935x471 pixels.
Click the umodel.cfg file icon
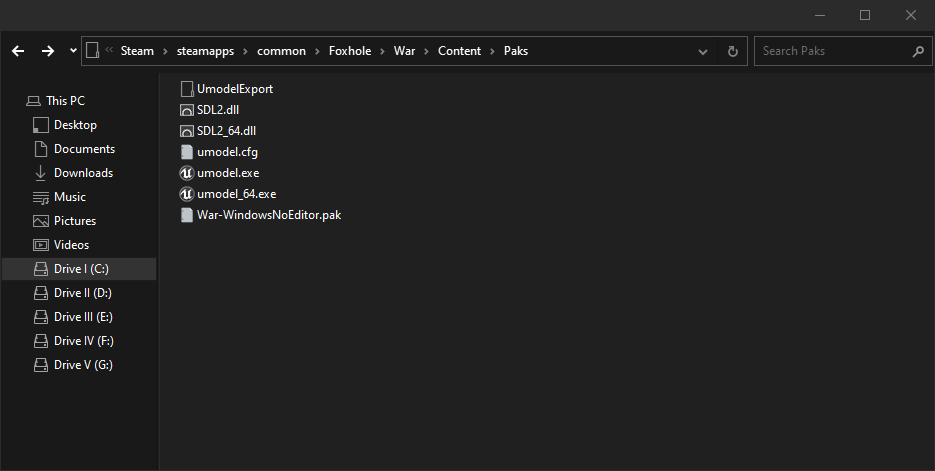[x=186, y=152]
